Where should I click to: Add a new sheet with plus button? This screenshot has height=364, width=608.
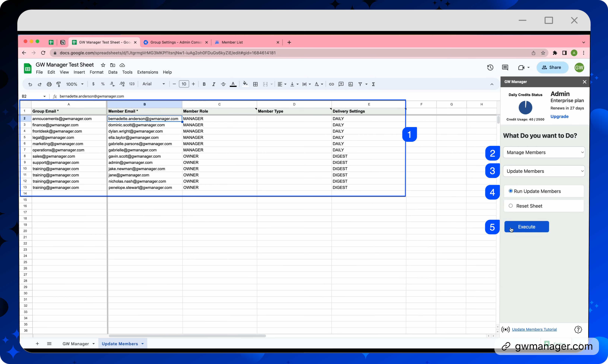[x=37, y=344]
